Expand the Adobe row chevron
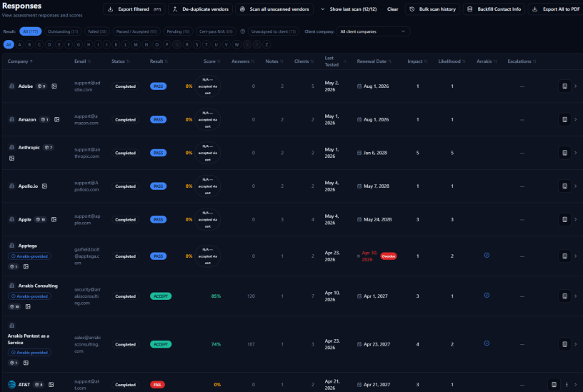Screen dimensions: 583x392 click(576, 86)
